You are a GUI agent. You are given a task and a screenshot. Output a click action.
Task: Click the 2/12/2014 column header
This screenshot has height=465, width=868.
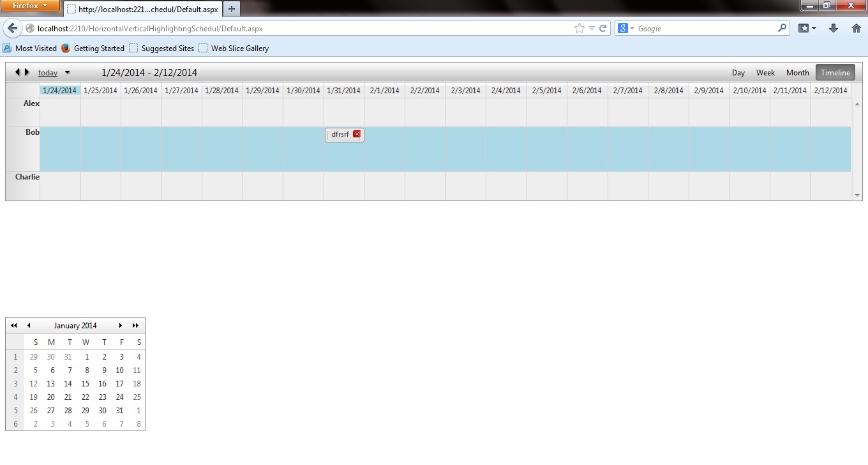(830, 91)
